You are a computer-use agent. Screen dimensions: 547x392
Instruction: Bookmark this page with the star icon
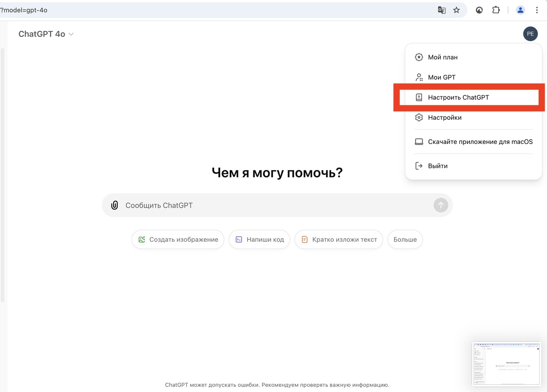click(456, 10)
